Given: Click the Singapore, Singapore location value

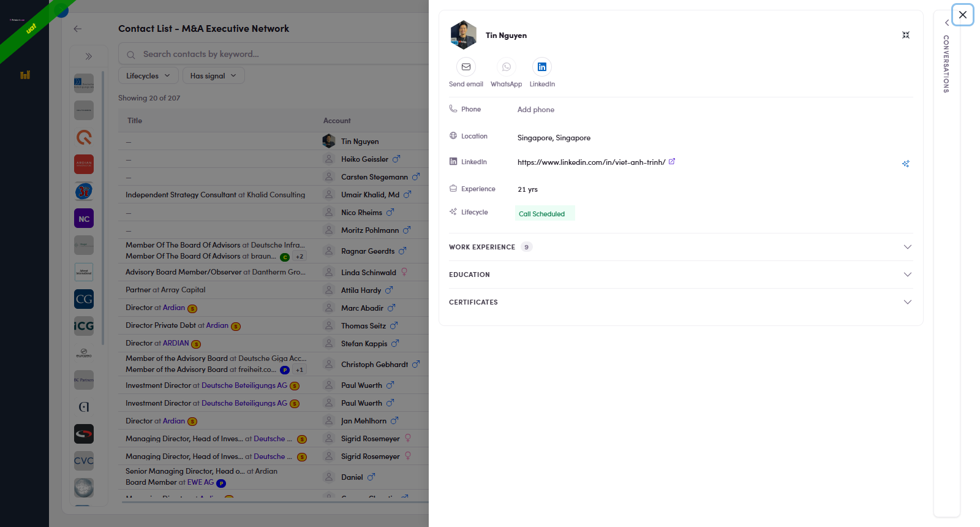Looking at the screenshot, I should (554, 138).
